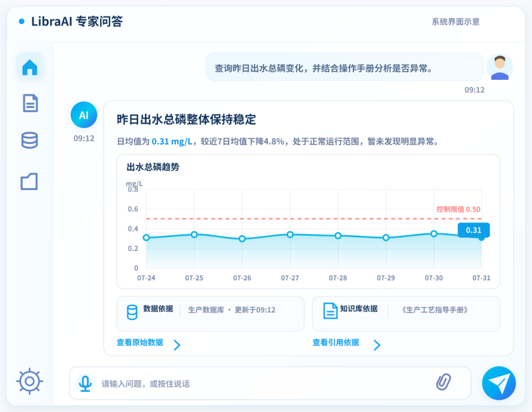532x412 pixels.
Task: Click the LibraAI 专家问答 title
Action: click(77, 22)
